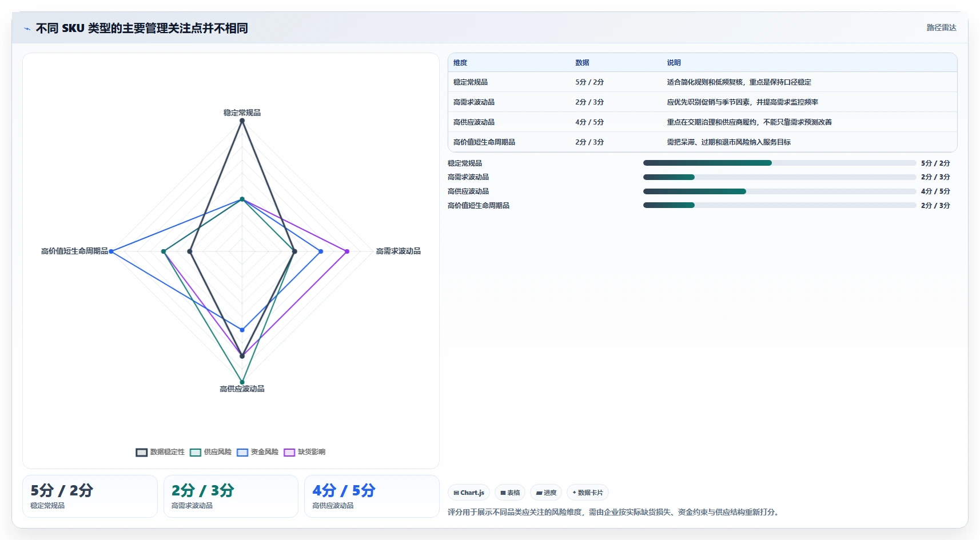The image size is (980, 540).
Task: Click the main title 不同 SKU 类型
Action: click(x=142, y=28)
